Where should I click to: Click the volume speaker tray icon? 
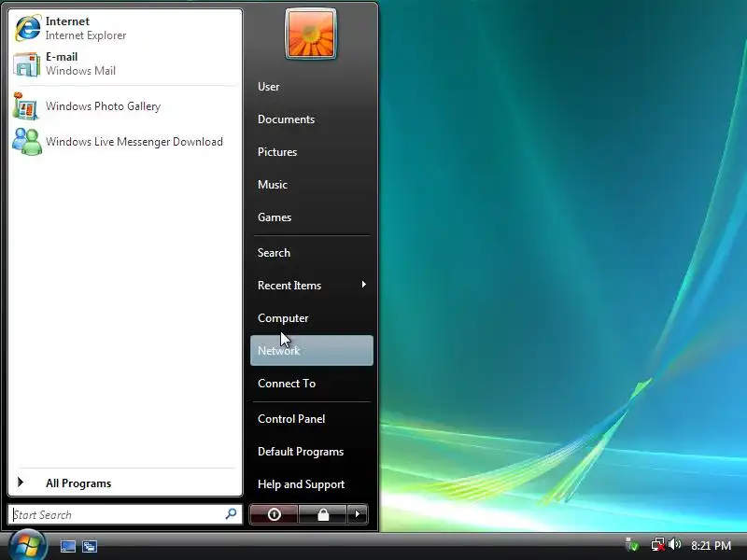click(674, 544)
